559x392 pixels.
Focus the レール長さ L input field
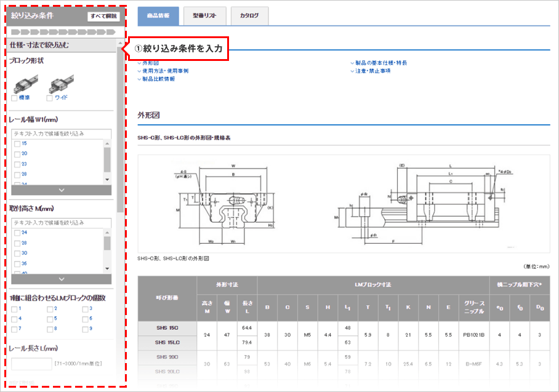(31, 364)
